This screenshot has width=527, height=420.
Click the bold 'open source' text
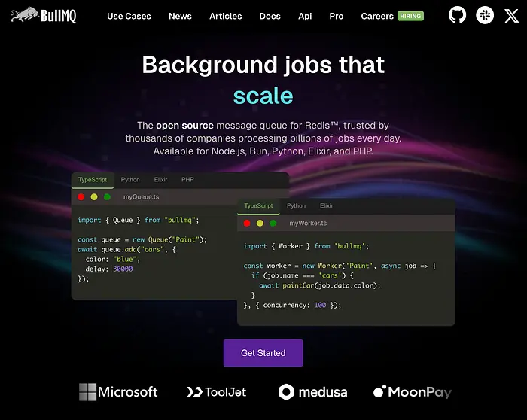(184, 126)
